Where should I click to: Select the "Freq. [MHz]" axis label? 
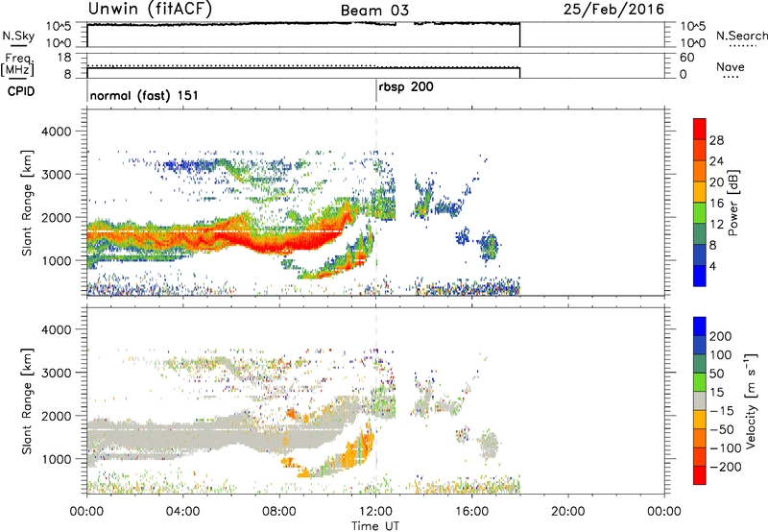coord(17,64)
